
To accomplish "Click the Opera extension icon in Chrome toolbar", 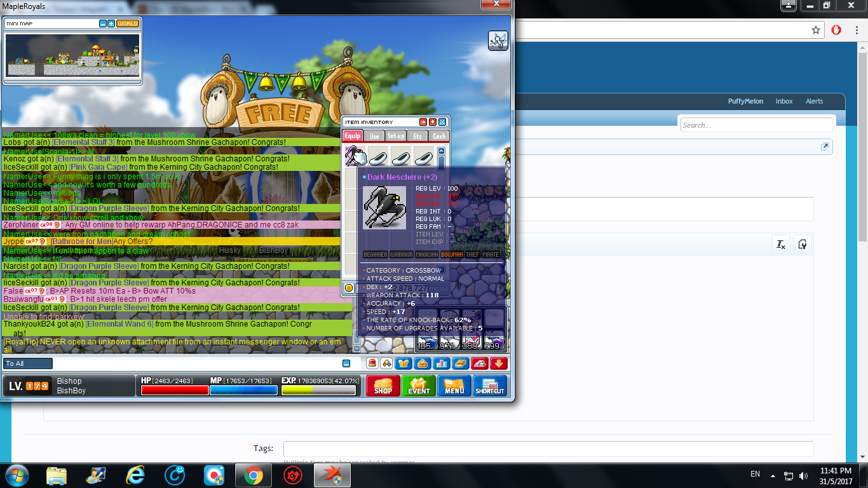I will click(x=836, y=30).
